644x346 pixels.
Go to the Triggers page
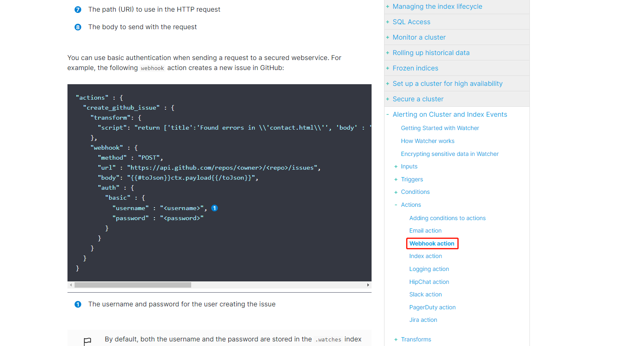[x=412, y=180]
